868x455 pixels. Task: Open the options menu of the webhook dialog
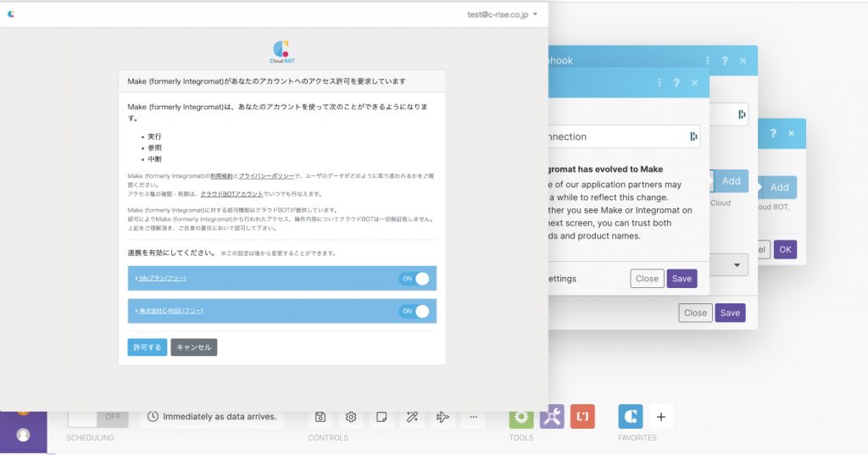pos(708,60)
